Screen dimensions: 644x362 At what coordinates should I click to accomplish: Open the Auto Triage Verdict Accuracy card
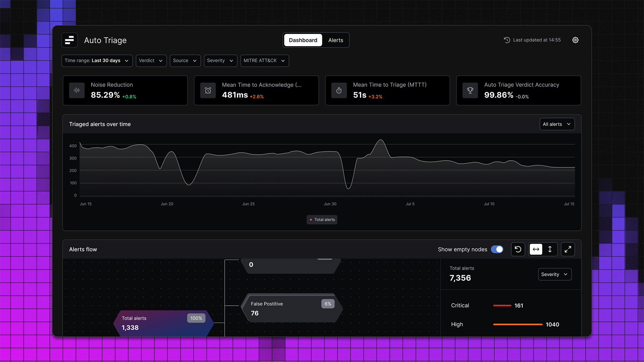pos(519,90)
